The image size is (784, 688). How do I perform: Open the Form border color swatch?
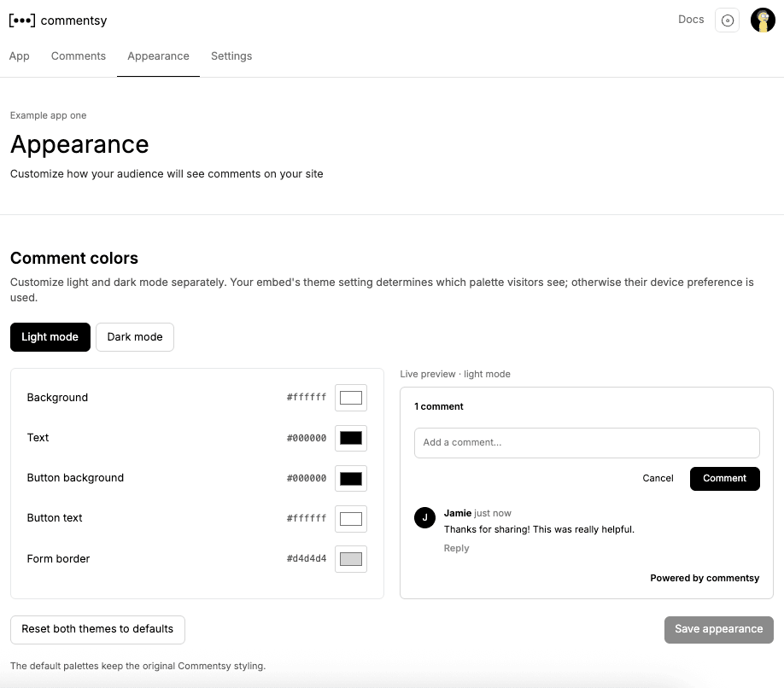click(351, 559)
